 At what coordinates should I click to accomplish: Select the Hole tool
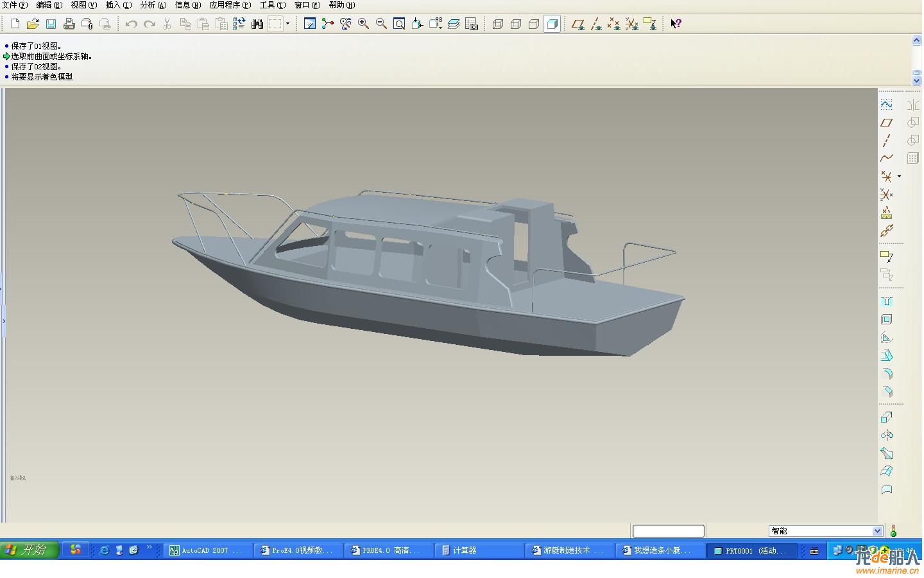pos(887,301)
